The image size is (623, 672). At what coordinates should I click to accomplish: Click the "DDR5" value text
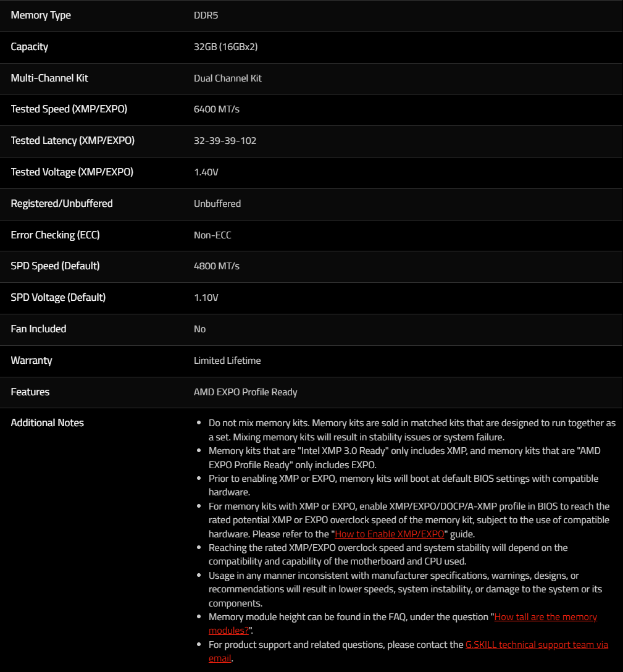coord(206,15)
